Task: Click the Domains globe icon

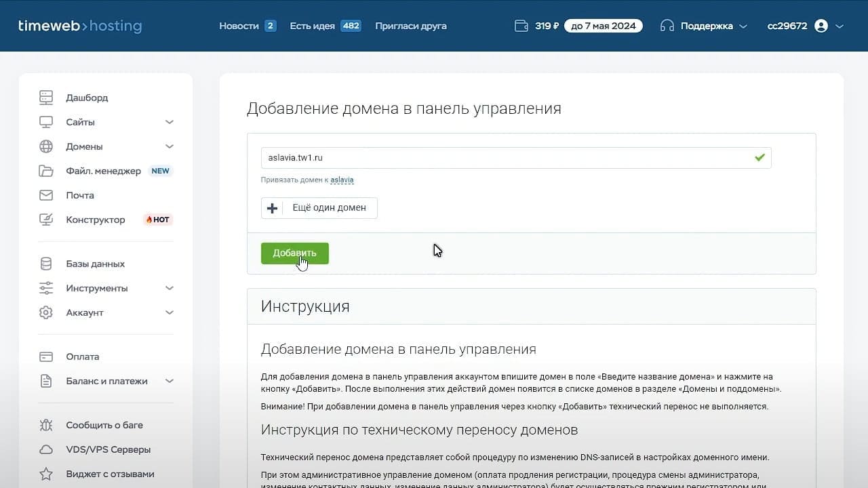Action: (x=46, y=146)
